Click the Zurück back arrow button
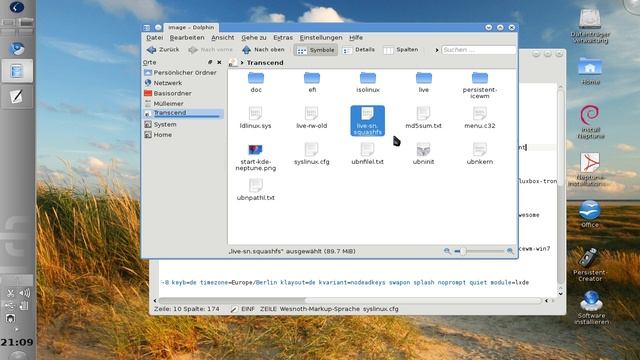Image resolution: width=640 pixels, height=360 pixels. [x=163, y=50]
